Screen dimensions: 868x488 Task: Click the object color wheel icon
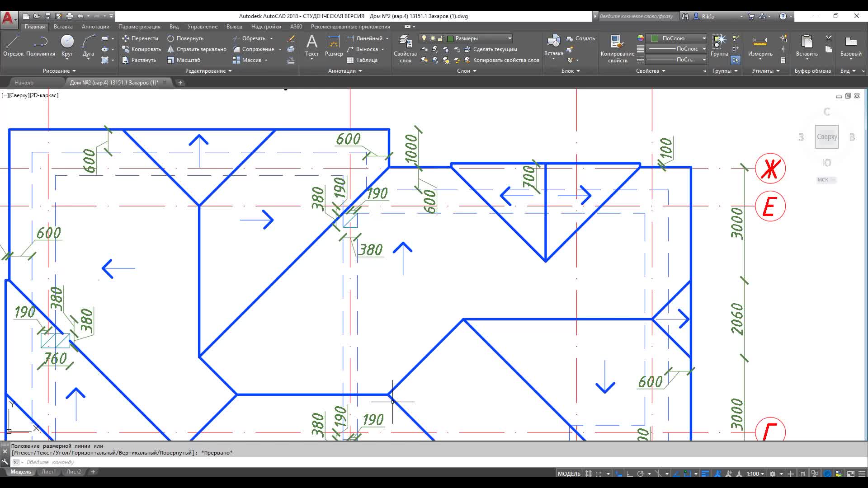(x=640, y=38)
